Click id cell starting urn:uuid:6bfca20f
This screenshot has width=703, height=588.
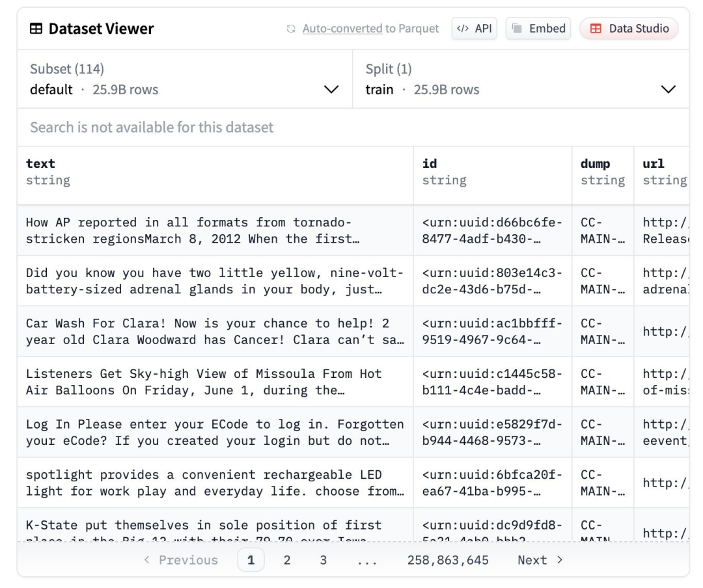(492, 483)
